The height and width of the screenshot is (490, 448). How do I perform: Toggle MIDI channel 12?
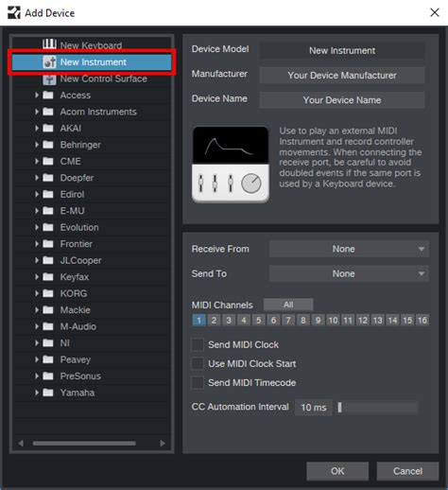click(363, 320)
